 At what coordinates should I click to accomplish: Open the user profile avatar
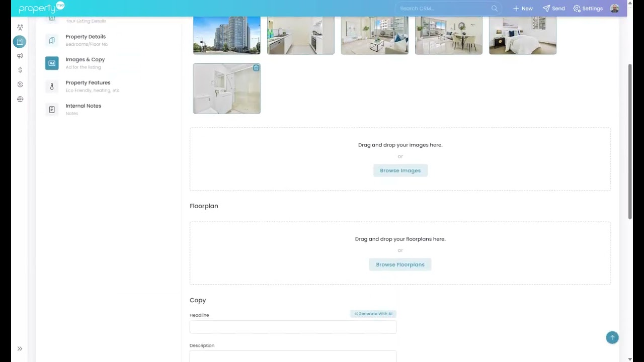[x=614, y=9]
